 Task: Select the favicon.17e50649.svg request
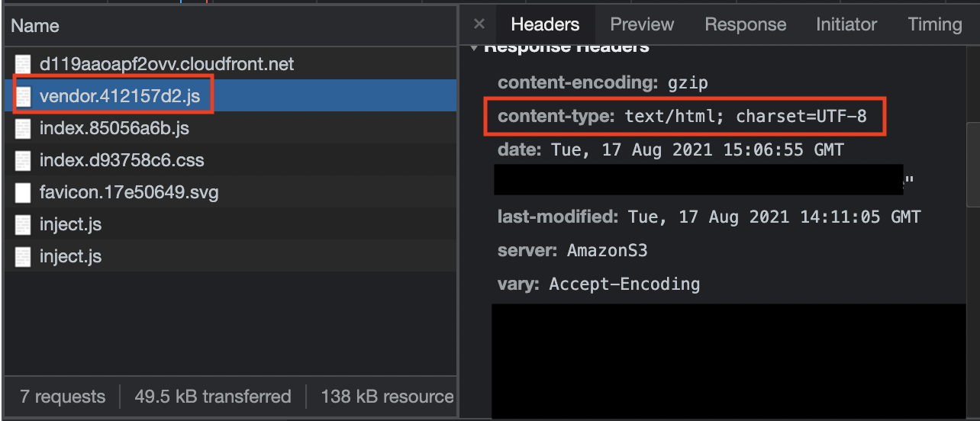(230, 192)
